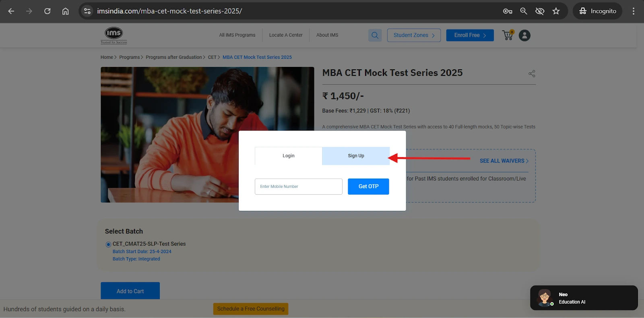Screen dimensions: 644x318
Task: Click the Get OTP button
Action: [x=368, y=187]
